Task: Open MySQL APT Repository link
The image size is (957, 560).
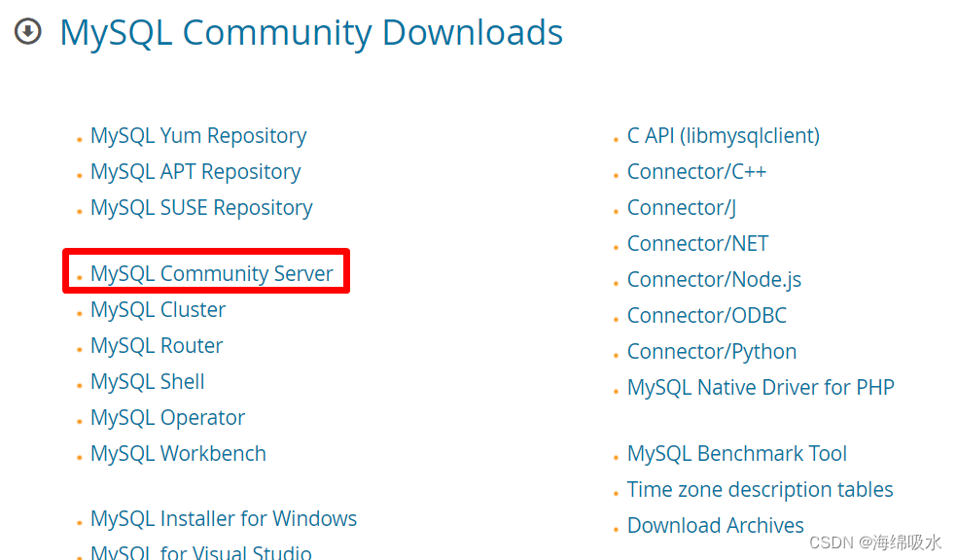Action: click(195, 172)
